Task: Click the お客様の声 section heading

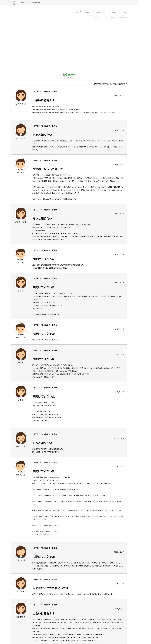Action: [x=69, y=74]
